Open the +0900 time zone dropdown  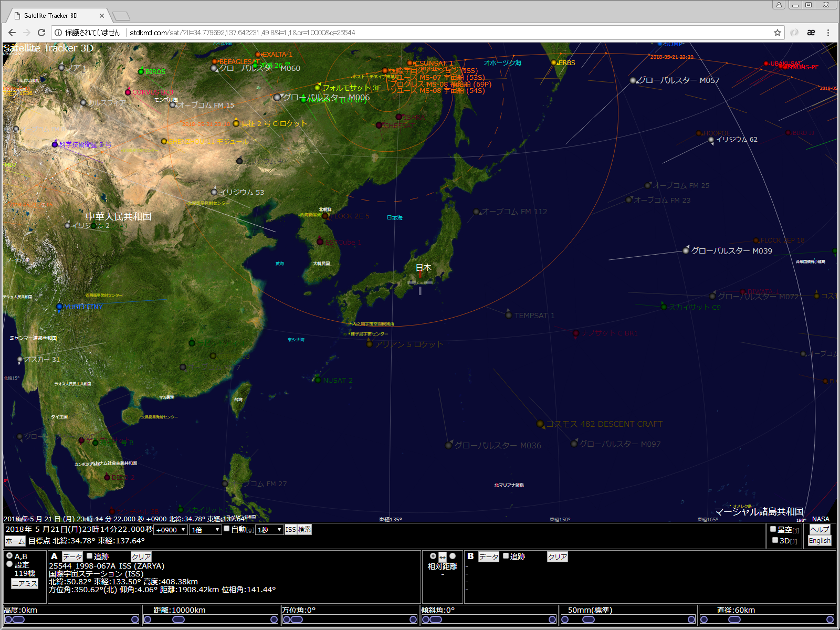(171, 530)
